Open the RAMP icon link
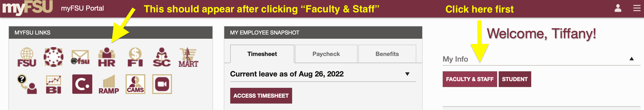 pos(109,84)
